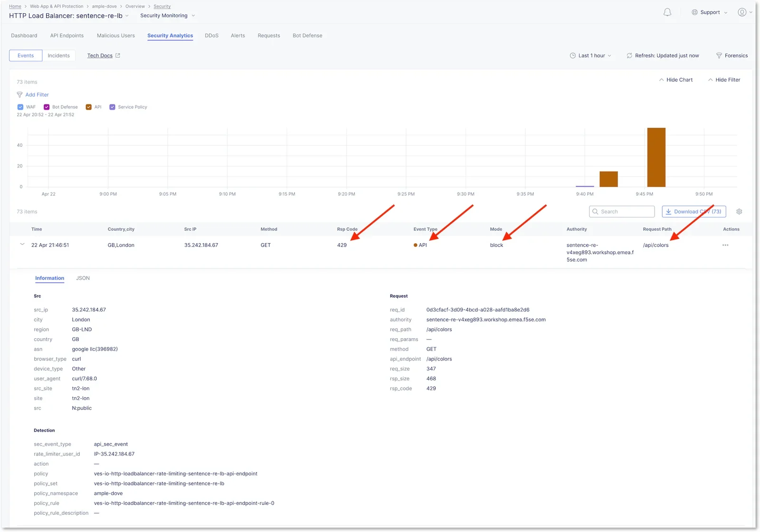This screenshot has height=532, width=760.
Task: Open the Last 1 hour time dropdown
Action: tap(591, 56)
